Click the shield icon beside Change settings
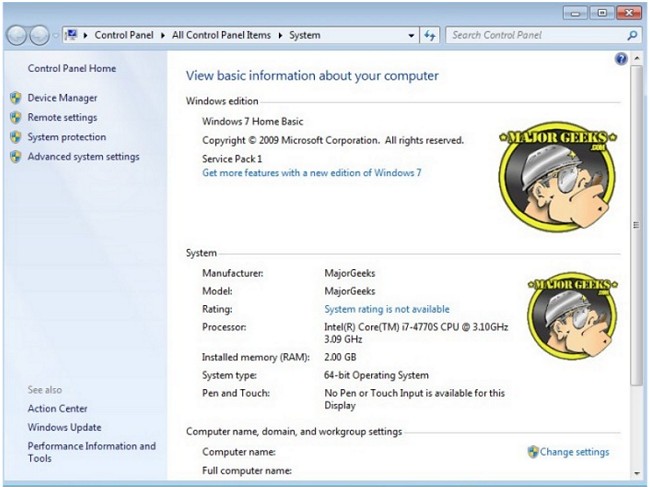650x487 pixels. click(x=533, y=452)
